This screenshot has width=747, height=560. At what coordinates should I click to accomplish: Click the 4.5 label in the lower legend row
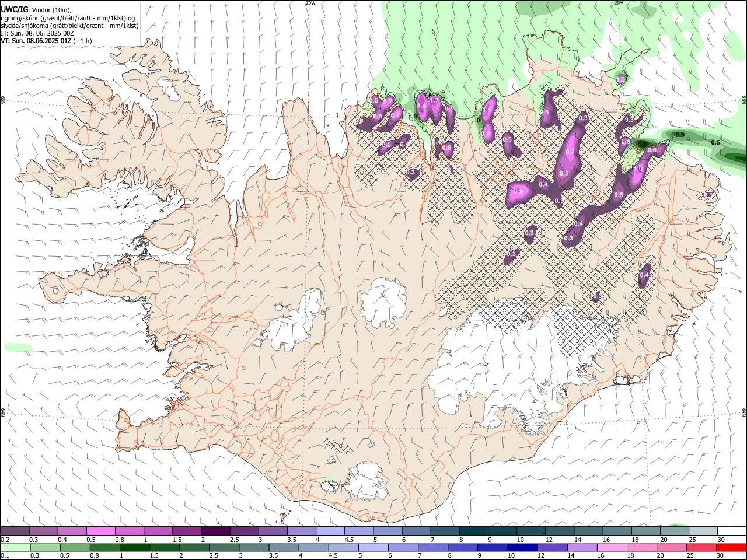(333, 555)
